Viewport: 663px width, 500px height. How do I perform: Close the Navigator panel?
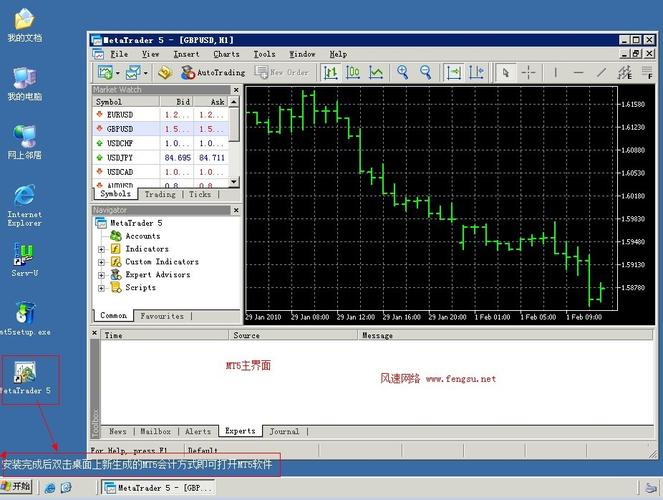pyautogui.click(x=236, y=210)
